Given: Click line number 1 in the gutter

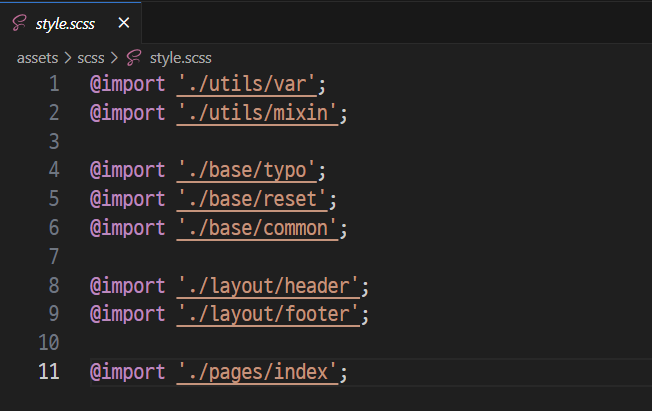Looking at the screenshot, I should click(x=54, y=84).
